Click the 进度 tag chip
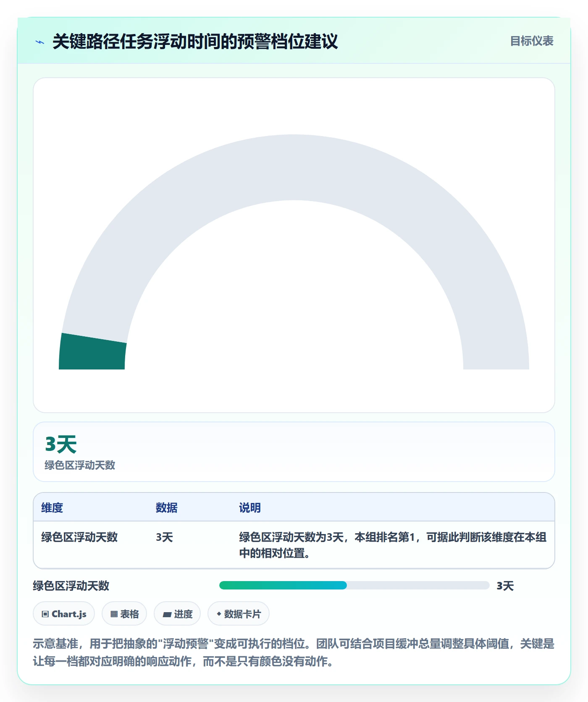 [177, 614]
